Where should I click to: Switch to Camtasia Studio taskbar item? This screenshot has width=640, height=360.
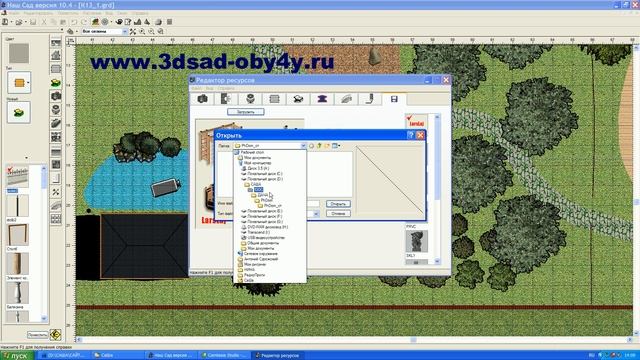pyautogui.click(x=224, y=356)
